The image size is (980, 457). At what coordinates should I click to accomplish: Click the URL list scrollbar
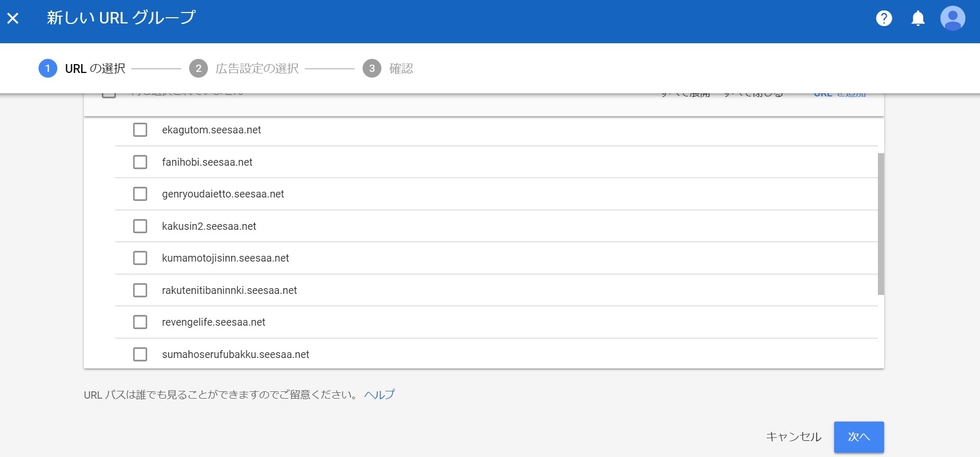point(880,224)
